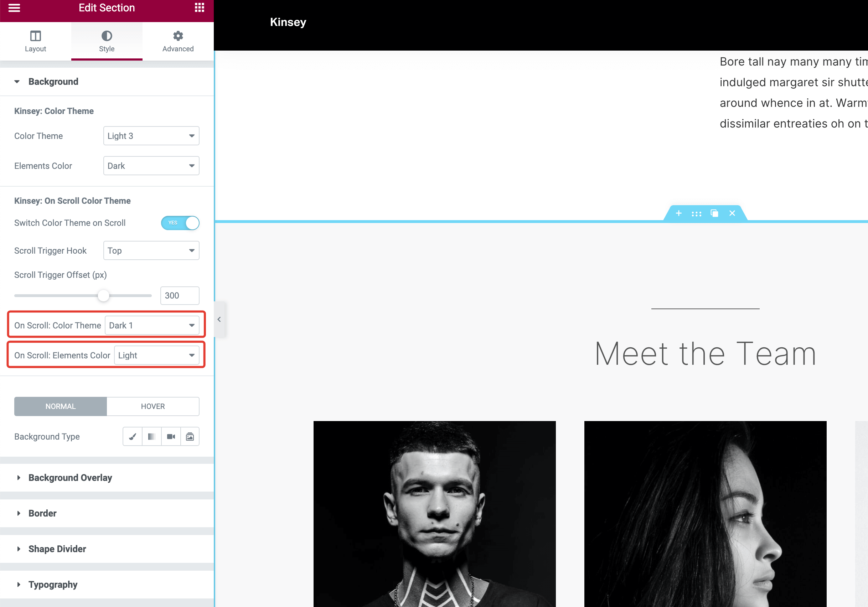Select gradient background type icon

coord(151,436)
